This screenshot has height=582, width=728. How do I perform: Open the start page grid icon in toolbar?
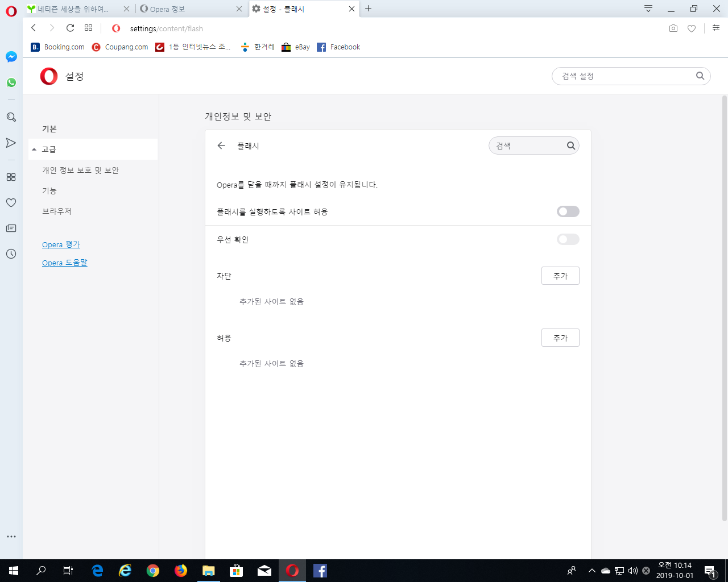coord(89,28)
